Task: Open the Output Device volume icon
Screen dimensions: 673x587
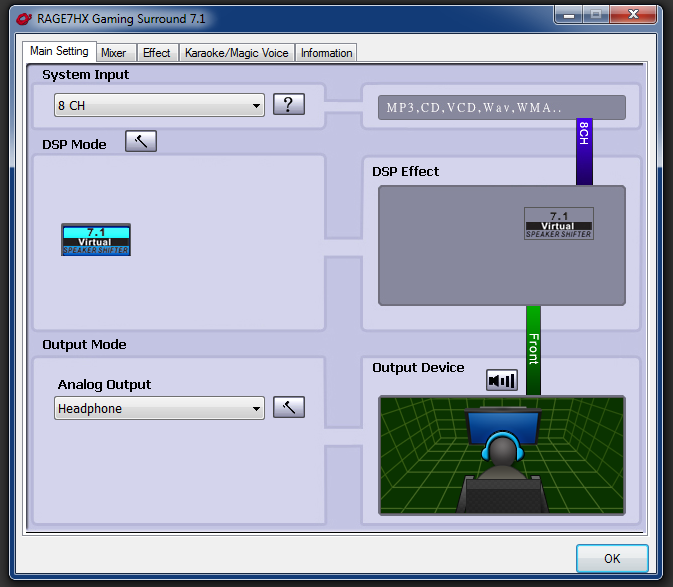Action: (x=502, y=380)
